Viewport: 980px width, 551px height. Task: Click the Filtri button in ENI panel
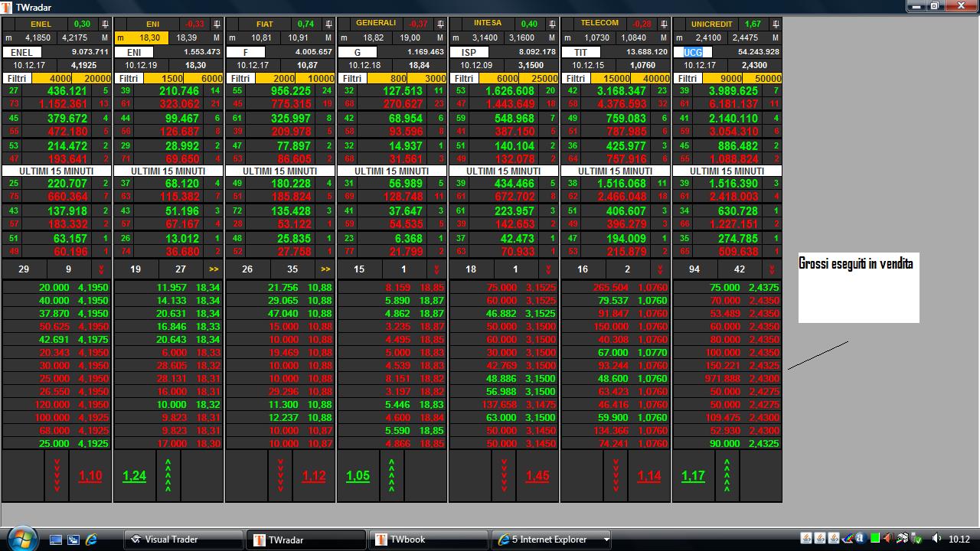coord(129,78)
